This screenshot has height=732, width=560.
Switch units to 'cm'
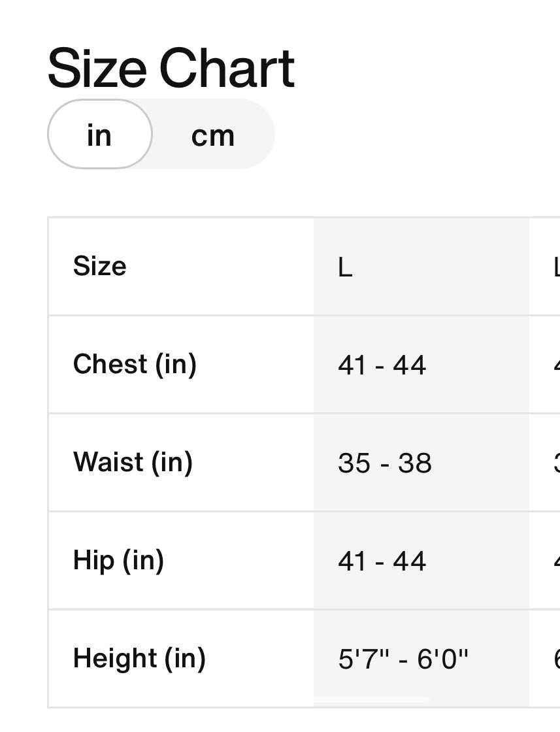[212, 135]
